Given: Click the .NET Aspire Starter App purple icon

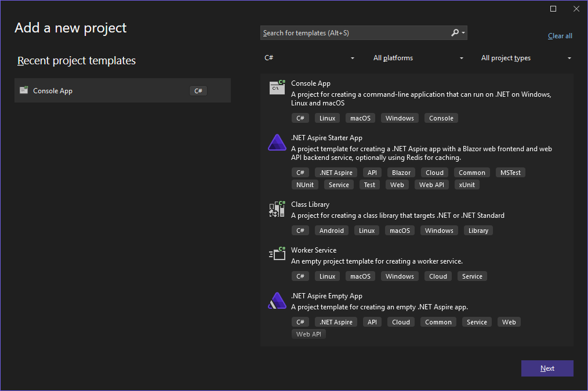Looking at the screenshot, I should [277, 142].
